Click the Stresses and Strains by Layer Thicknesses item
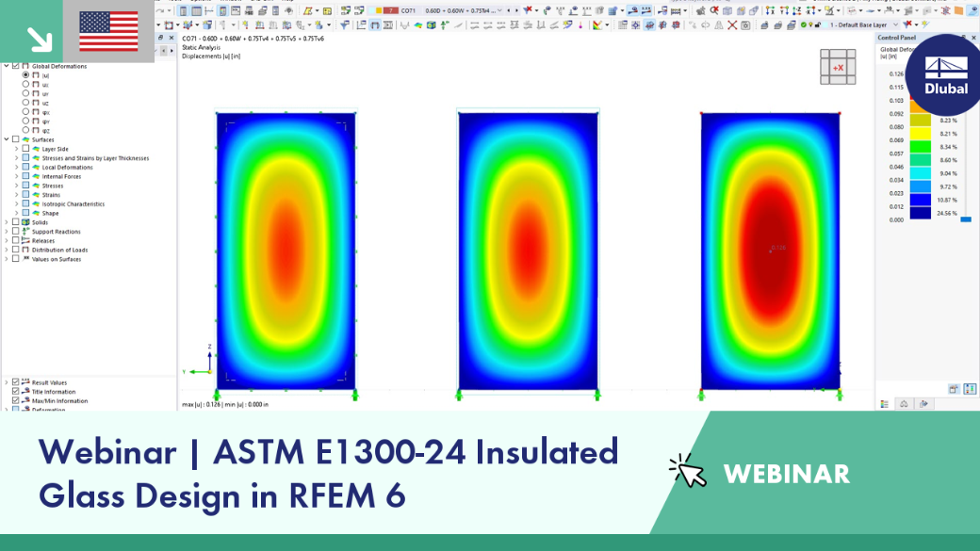The width and height of the screenshot is (980, 551). tap(95, 158)
